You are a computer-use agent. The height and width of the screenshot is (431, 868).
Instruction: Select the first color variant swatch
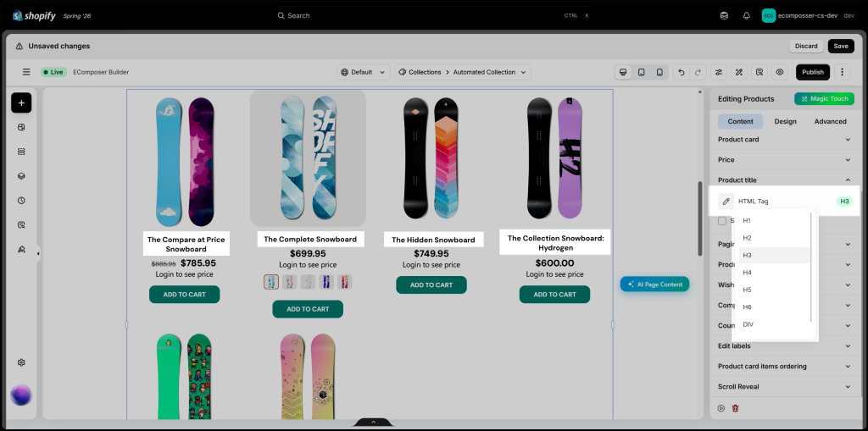point(271,282)
